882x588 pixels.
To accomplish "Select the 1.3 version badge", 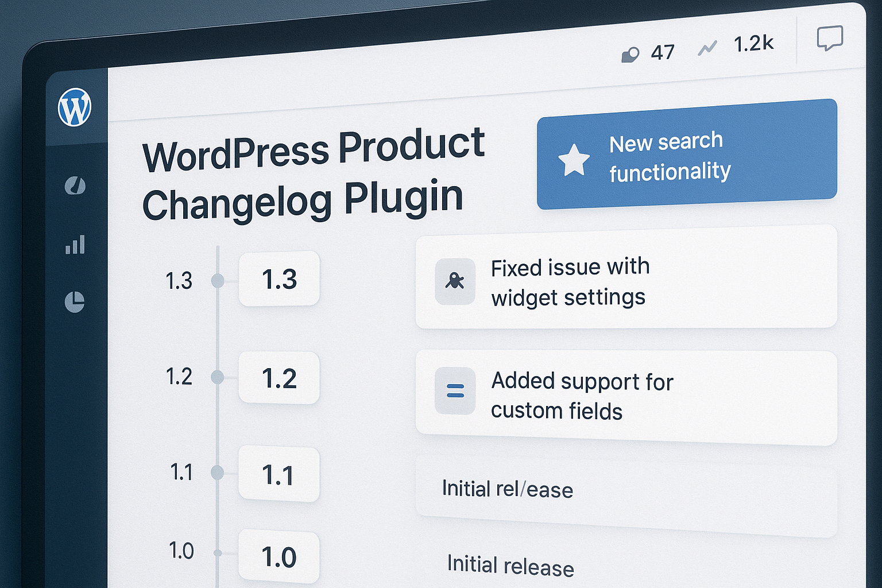I will 279,279.
